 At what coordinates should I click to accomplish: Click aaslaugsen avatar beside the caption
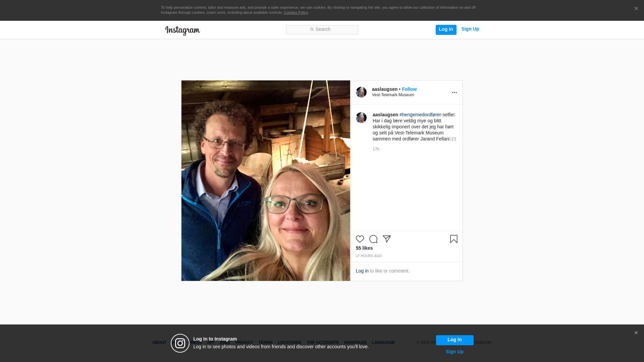point(361,118)
